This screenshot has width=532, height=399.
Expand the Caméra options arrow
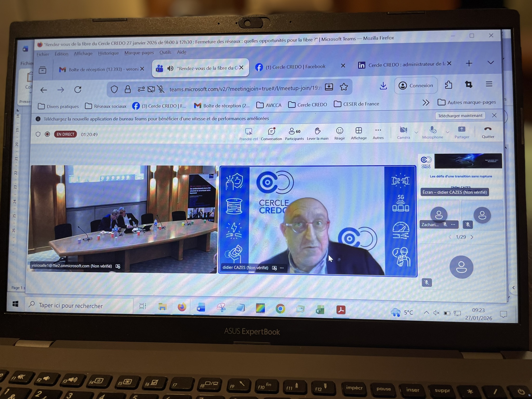416,132
